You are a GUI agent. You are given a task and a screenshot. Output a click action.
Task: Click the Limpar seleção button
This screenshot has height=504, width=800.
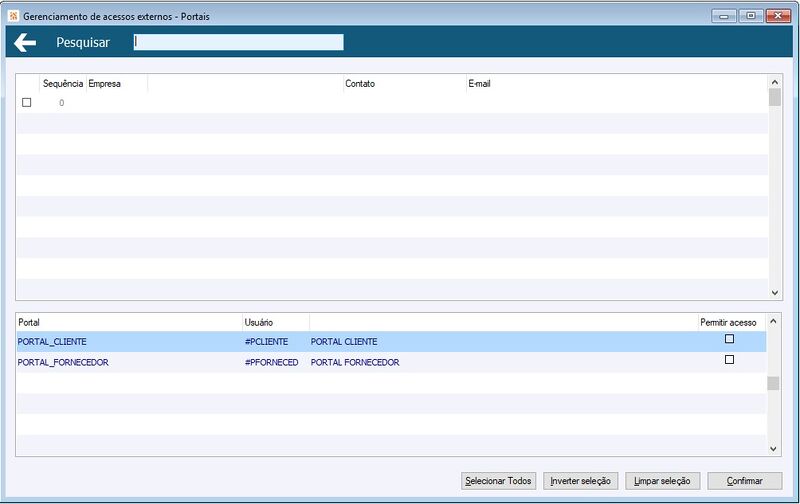(x=662, y=481)
